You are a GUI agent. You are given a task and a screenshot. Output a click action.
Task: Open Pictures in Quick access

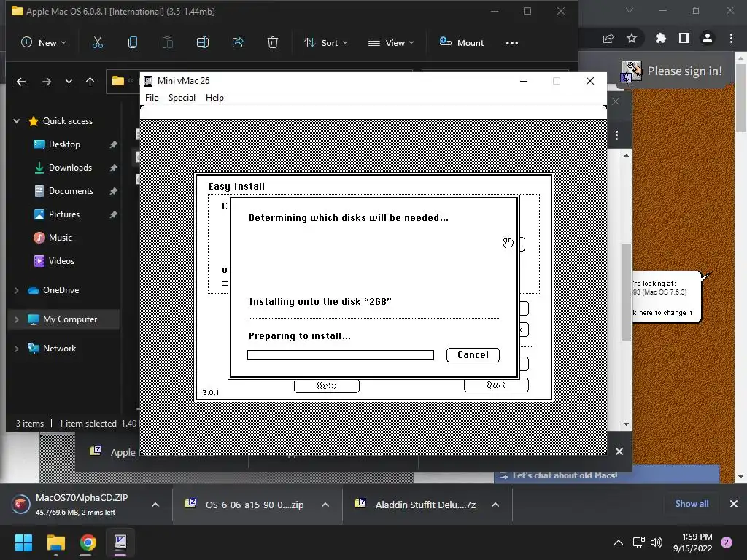(x=63, y=214)
